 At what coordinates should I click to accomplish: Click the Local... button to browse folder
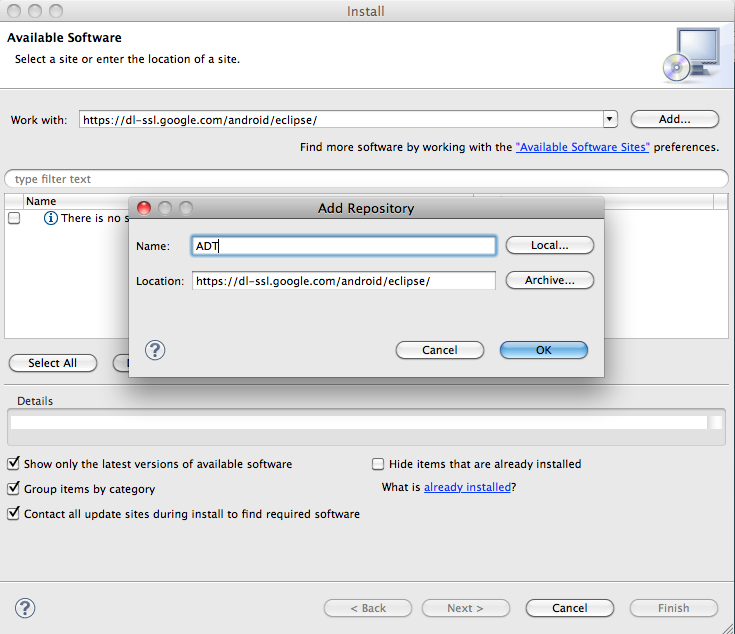coord(550,245)
